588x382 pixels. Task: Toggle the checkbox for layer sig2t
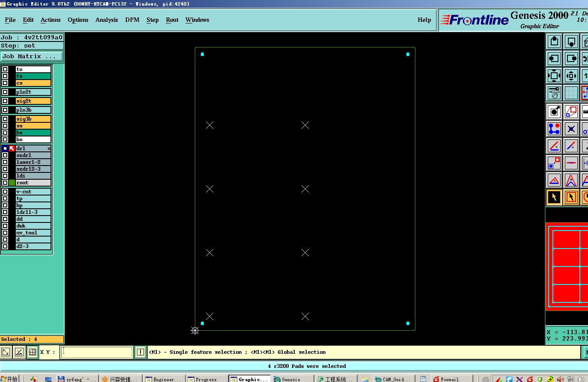pos(5,101)
